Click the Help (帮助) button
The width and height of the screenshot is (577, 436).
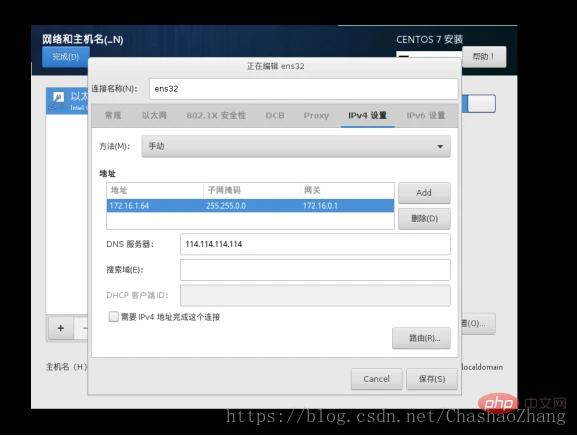(x=484, y=57)
